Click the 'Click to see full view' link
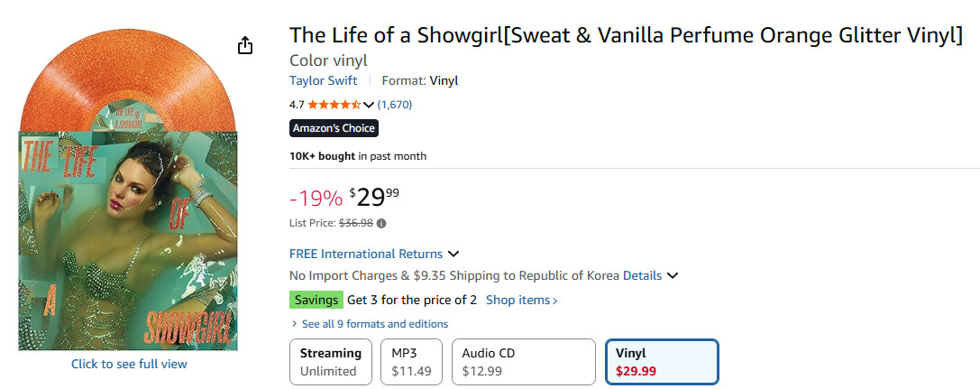980x389 pixels. tap(129, 364)
